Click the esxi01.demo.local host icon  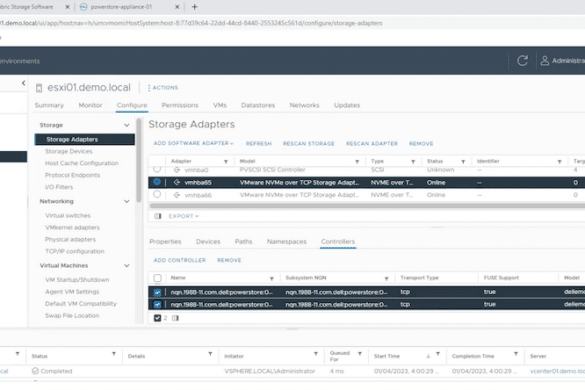pyautogui.click(x=39, y=88)
